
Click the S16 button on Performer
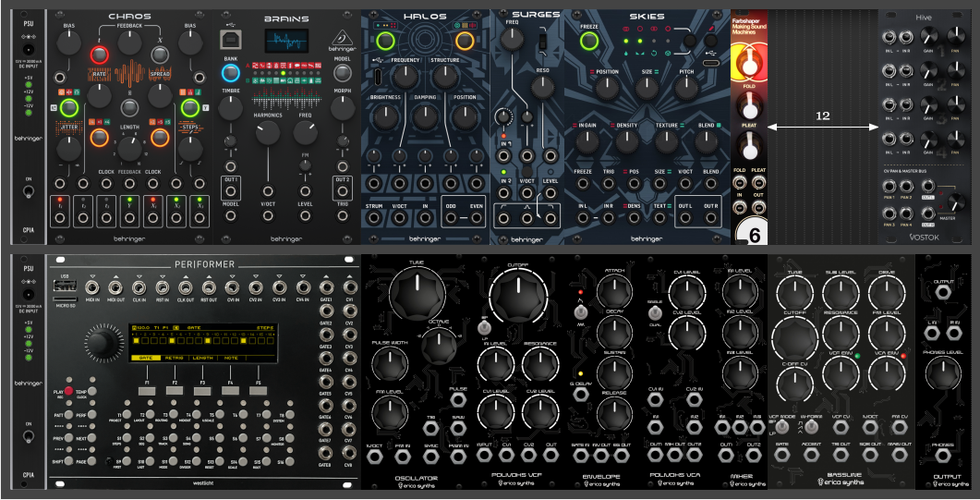coord(289,461)
